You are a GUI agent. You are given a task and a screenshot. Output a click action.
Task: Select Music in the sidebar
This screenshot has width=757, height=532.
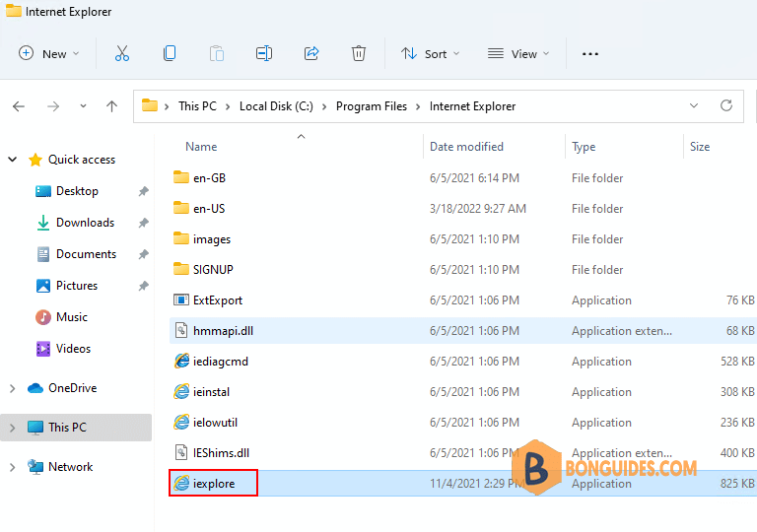(72, 317)
